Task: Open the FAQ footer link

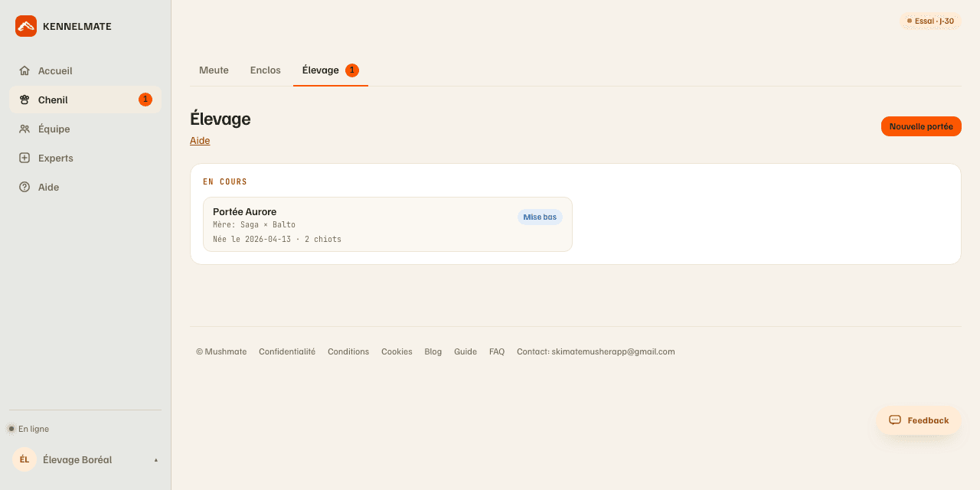Action: (497, 351)
